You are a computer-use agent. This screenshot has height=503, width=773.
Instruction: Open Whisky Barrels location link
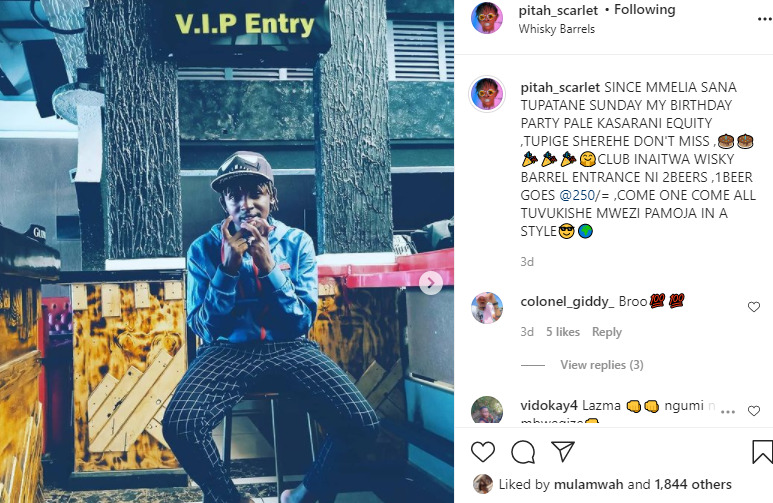pyautogui.click(x=557, y=29)
